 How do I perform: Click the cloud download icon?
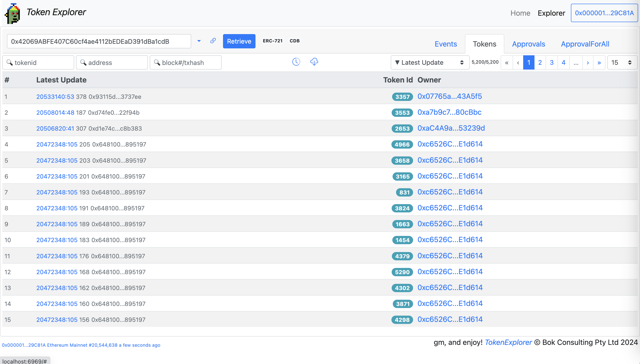coord(314,62)
